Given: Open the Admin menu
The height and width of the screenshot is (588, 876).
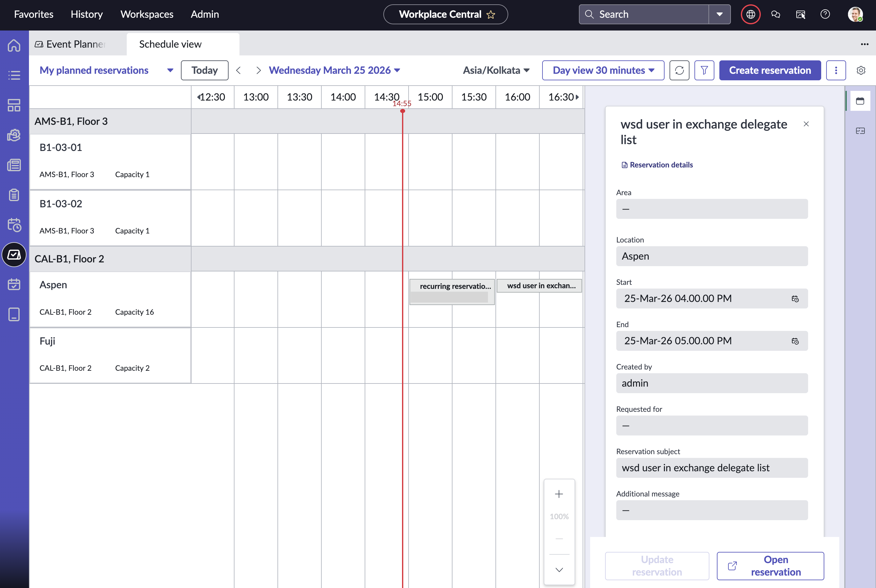Looking at the screenshot, I should point(205,14).
